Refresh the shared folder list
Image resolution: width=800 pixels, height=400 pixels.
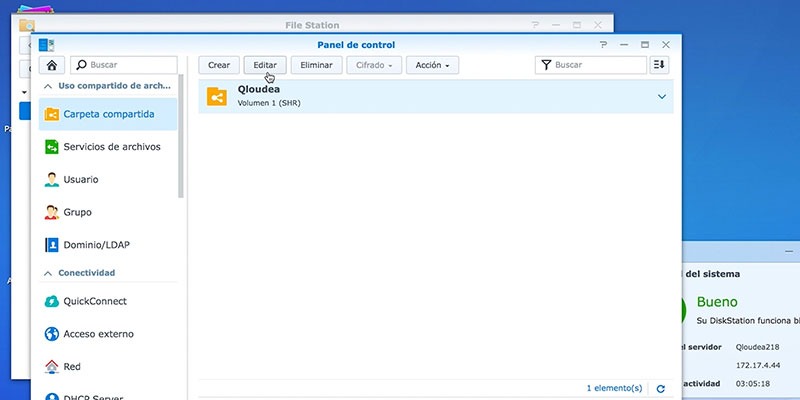(661, 389)
